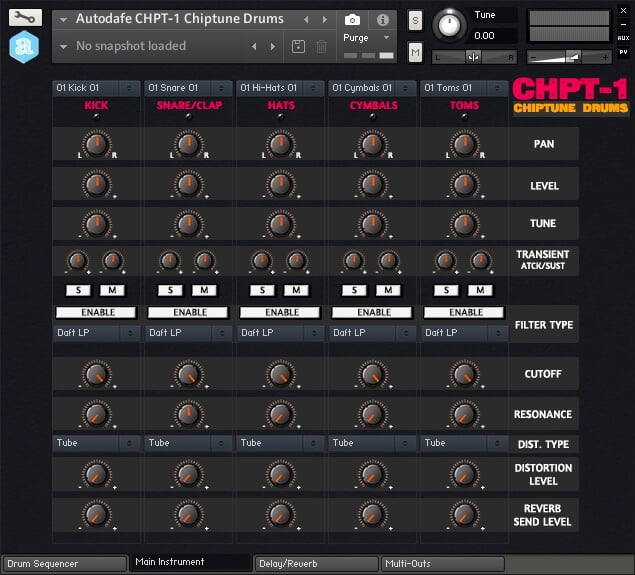Click the CHPT-1 Chiptune Drums logo
This screenshot has width=635, height=575.
click(571, 96)
